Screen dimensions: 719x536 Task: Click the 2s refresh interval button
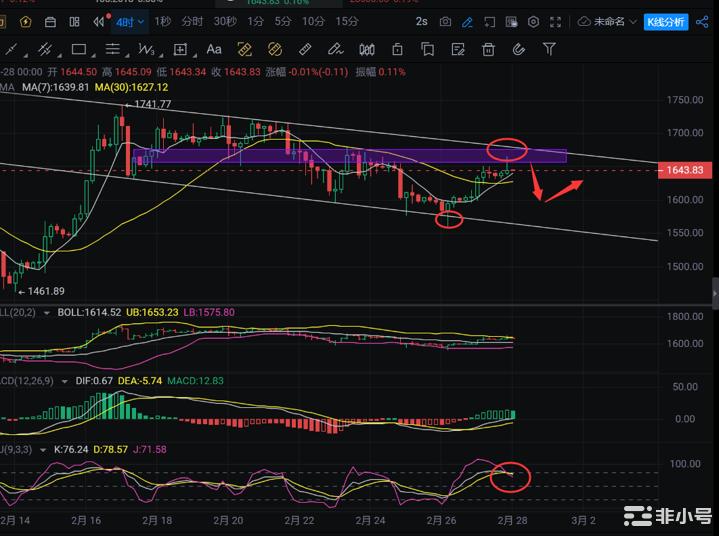(421, 21)
